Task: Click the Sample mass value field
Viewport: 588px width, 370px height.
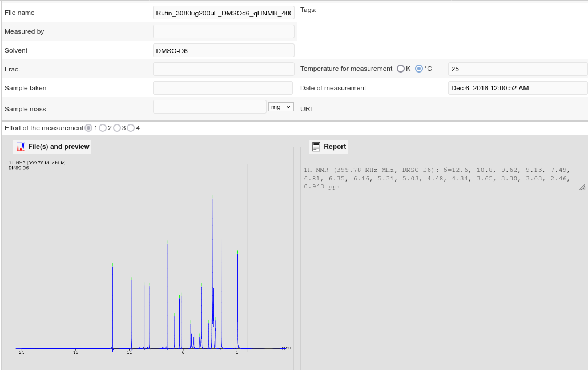Action: click(210, 107)
